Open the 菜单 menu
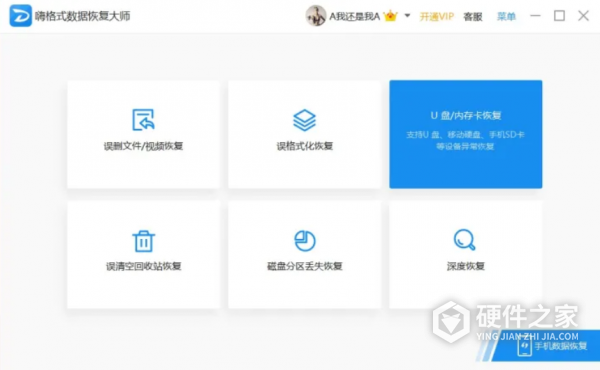The width and height of the screenshot is (600, 370). click(x=506, y=16)
